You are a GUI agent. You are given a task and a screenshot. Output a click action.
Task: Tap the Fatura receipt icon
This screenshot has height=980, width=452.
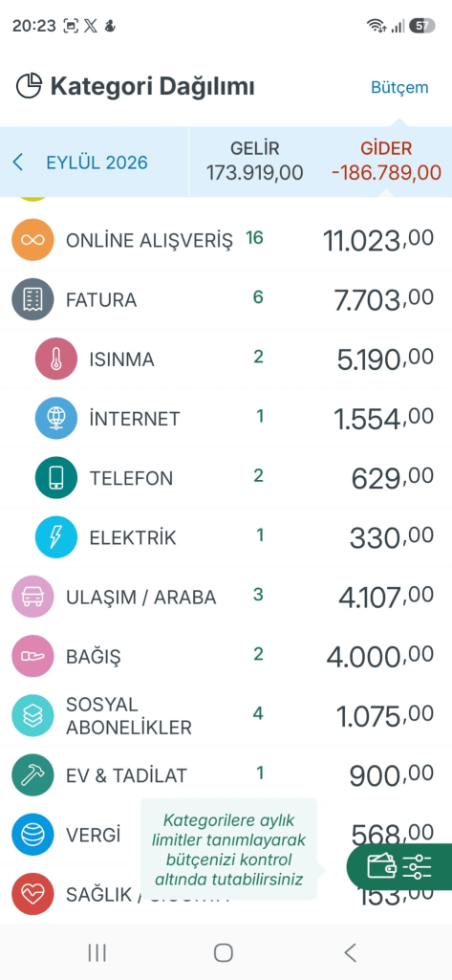[32, 299]
